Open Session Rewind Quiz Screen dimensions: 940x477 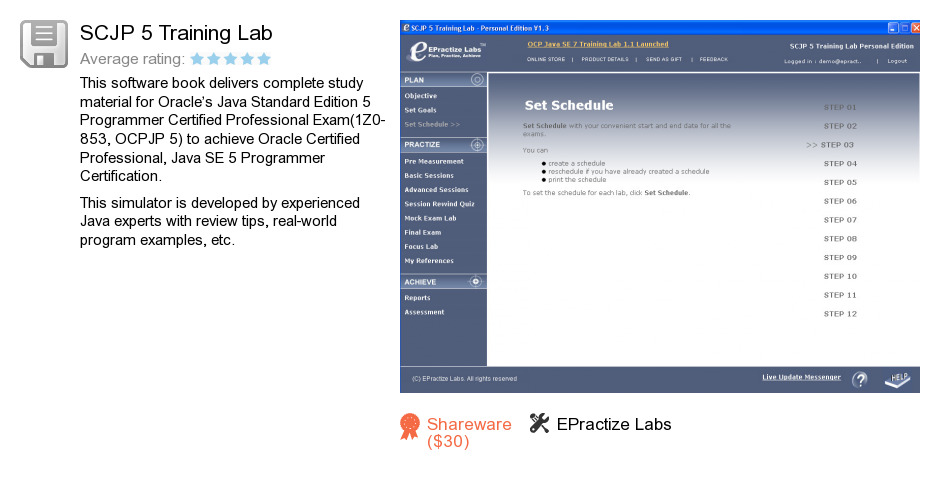(439, 204)
